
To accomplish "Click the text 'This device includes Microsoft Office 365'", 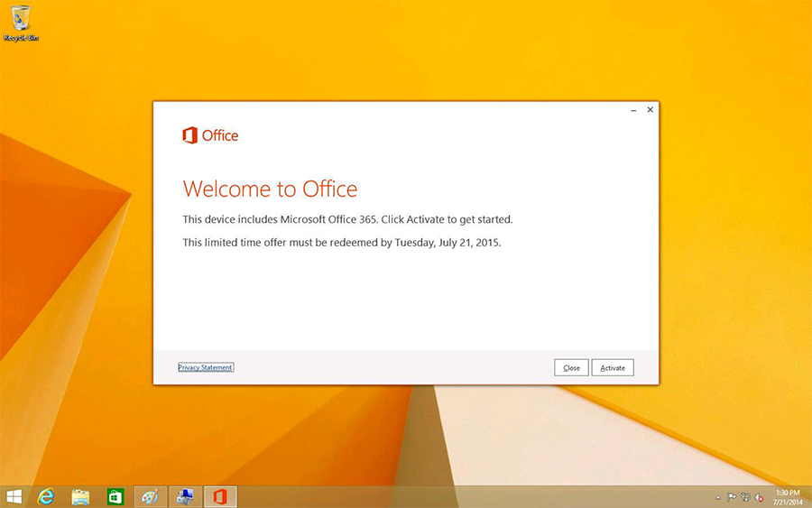I will (280, 219).
